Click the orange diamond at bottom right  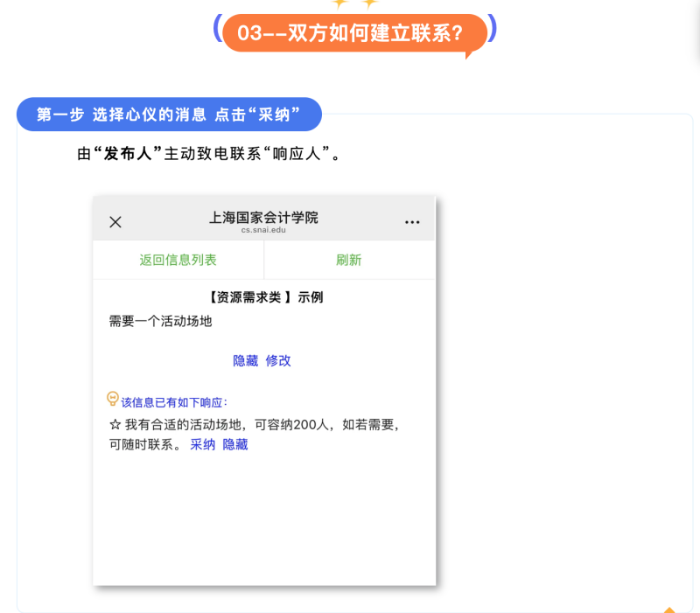point(669,610)
